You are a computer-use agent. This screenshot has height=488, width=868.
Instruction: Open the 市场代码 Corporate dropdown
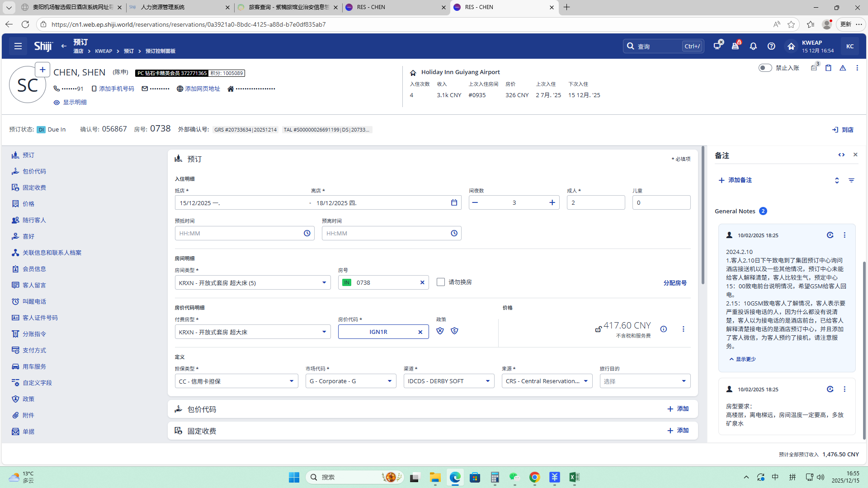click(389, 381)
